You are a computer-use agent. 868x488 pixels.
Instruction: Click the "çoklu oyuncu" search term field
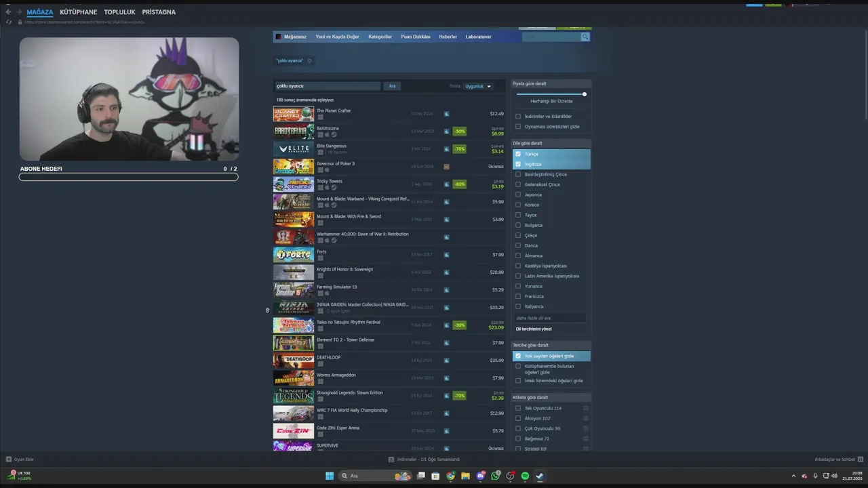click(328, 86)
